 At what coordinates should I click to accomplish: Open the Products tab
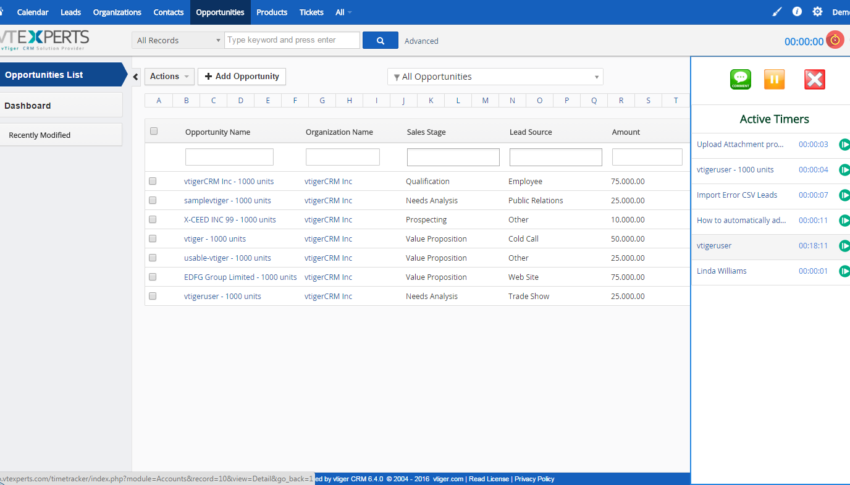(272, 12)
